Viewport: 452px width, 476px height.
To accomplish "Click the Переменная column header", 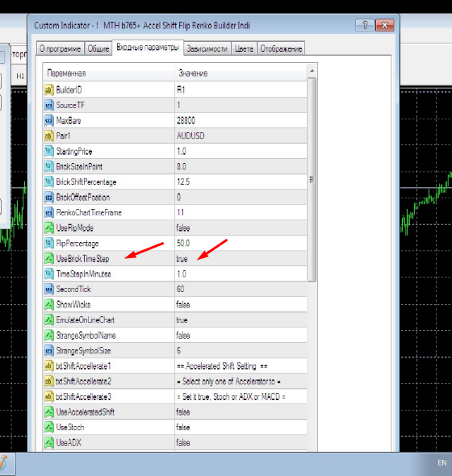I will click(109, 73).
